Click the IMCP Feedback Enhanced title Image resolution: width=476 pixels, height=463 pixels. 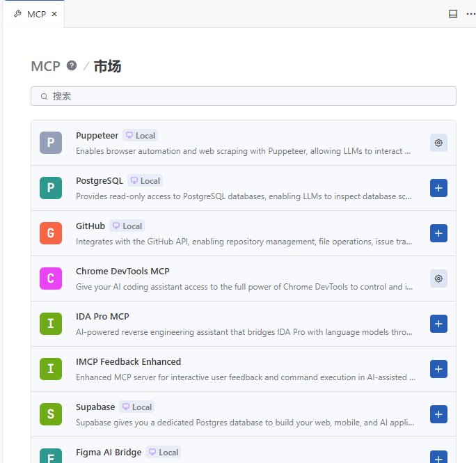coord(129,362)
